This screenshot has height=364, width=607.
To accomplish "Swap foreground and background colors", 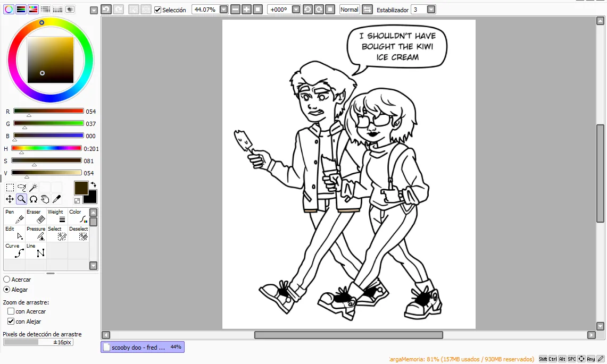I will tap(93, 184).
